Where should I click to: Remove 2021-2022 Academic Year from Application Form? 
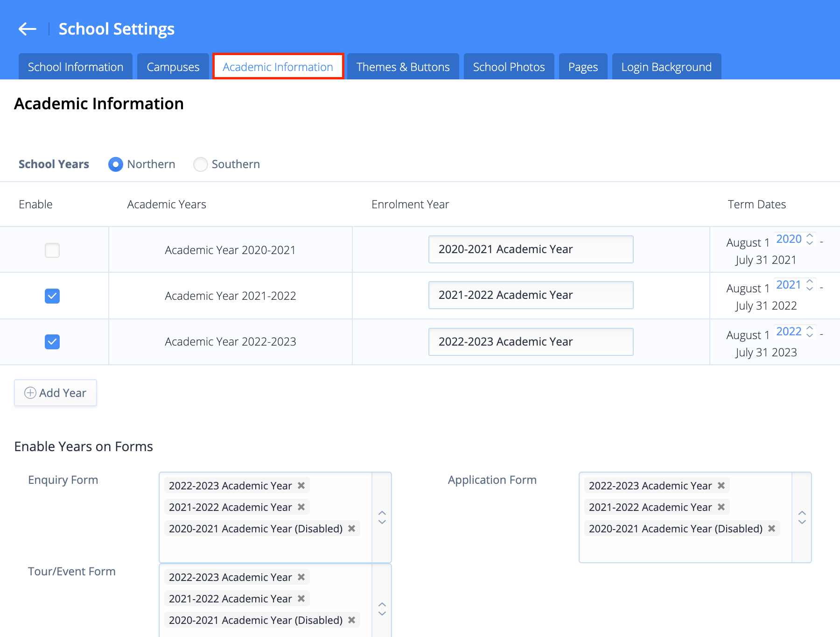721,507
